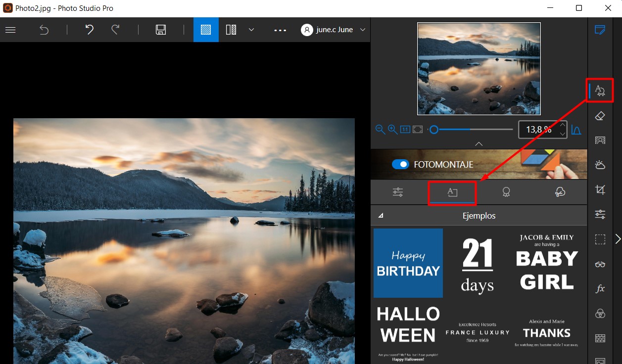Click the june.c June account avatar
The width and height of the screenshot is (622, 364).
pos(307,30)
